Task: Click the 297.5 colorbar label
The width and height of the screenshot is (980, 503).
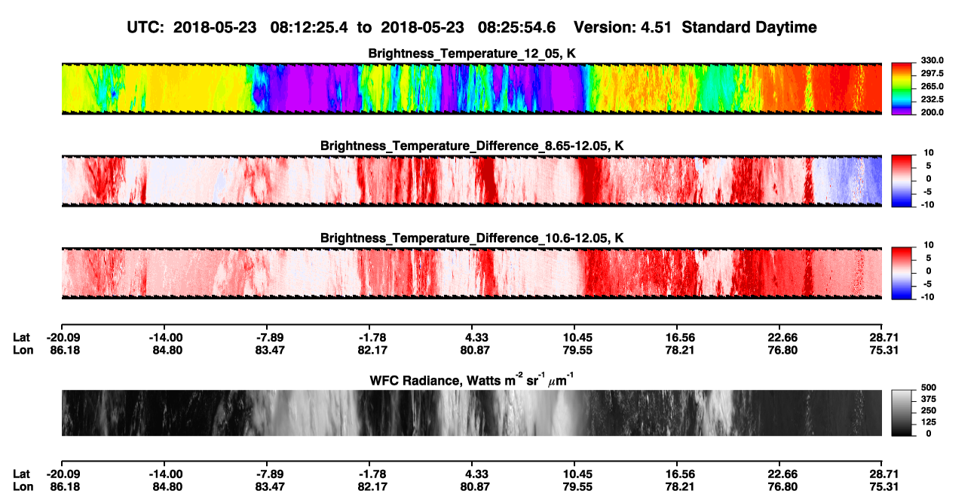Action: coord(932,73)
